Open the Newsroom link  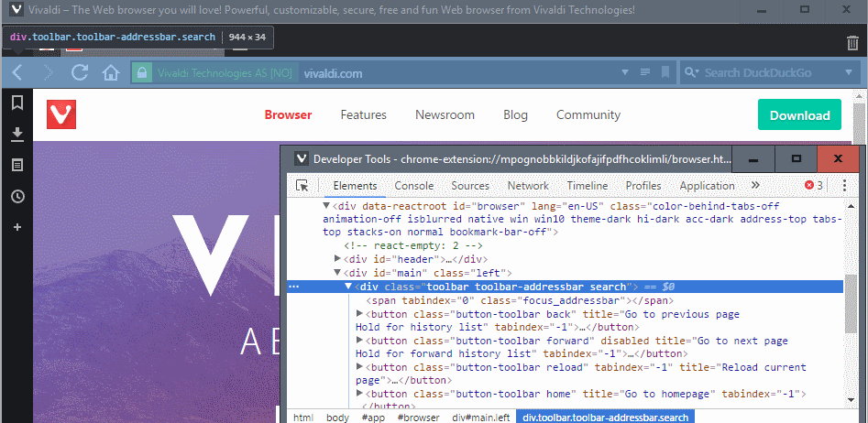(445, 115)
